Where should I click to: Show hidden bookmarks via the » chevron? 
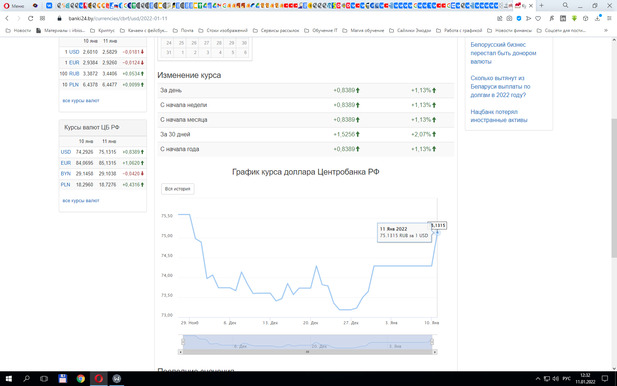coord(606,30)
